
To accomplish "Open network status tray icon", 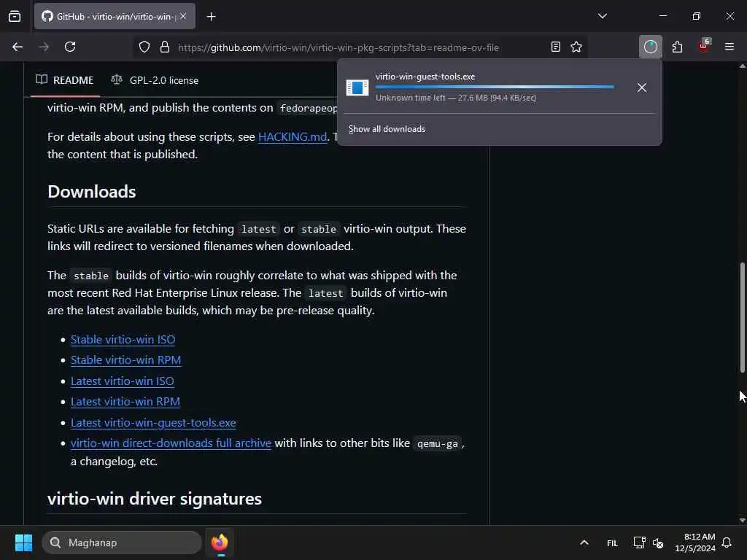I will point(639,542).
